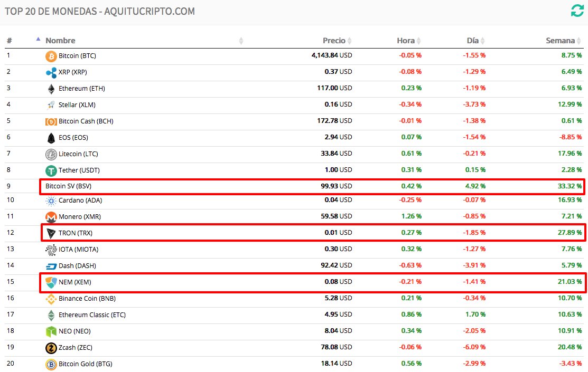Open the Bitcoin SV (BSV) name
Screen dimensions: 588x372
68,186
